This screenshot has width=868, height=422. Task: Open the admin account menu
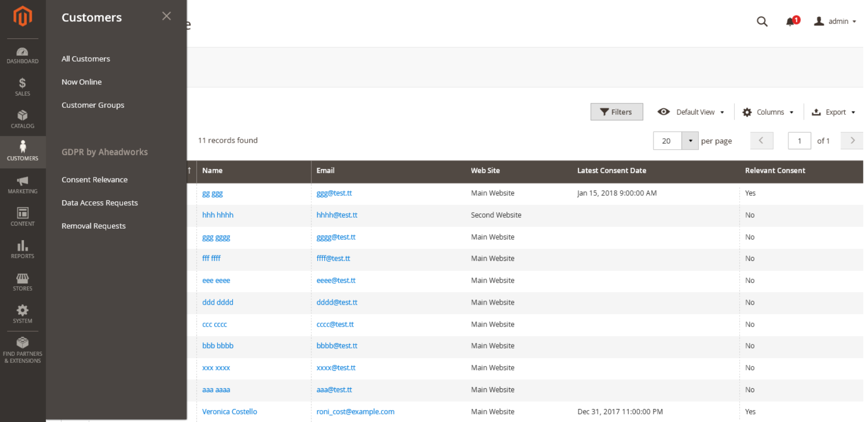[x=835, y=21]
